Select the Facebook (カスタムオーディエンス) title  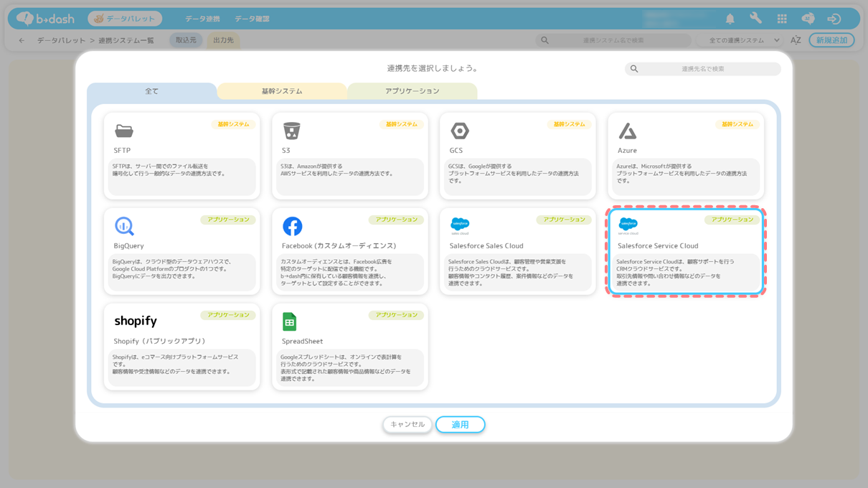coord(339,246)
